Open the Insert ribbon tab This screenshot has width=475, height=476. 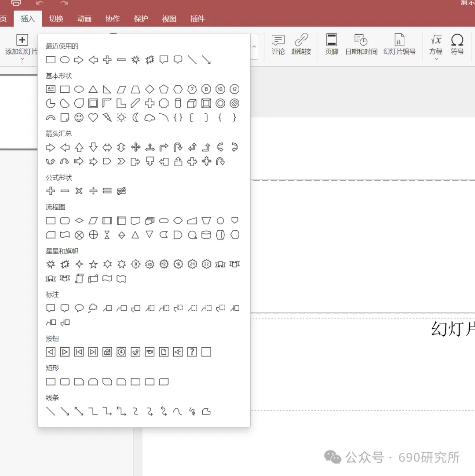(28, 19)
